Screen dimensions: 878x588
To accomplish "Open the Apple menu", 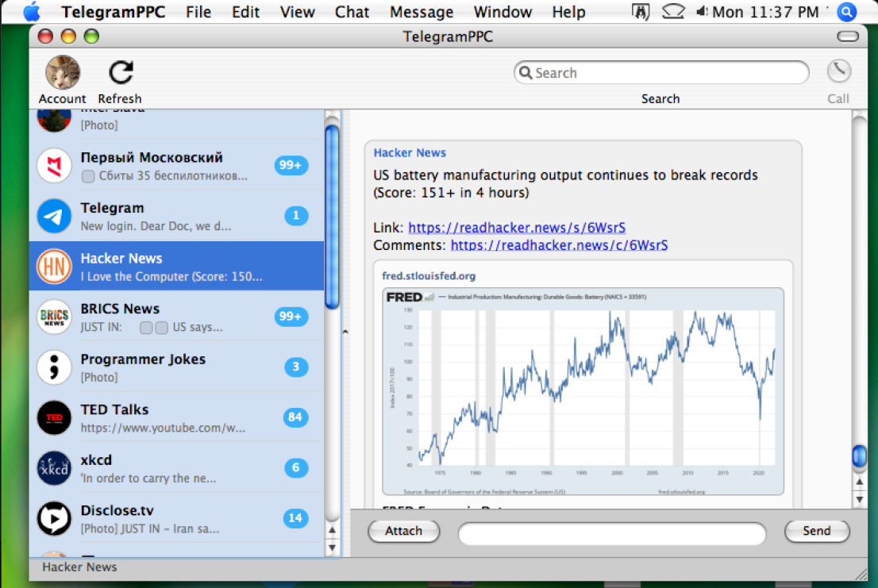I will coord(32,12).
